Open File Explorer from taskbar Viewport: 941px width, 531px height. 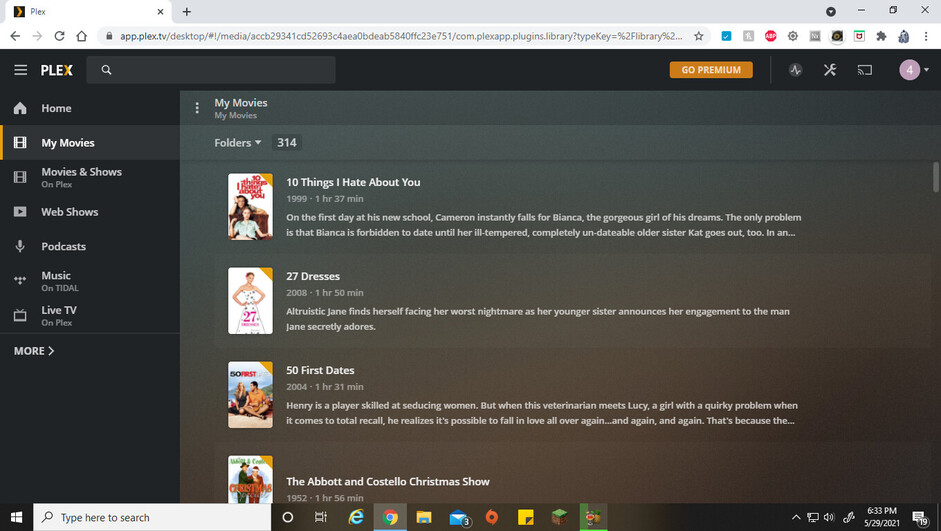click(424, 517)
